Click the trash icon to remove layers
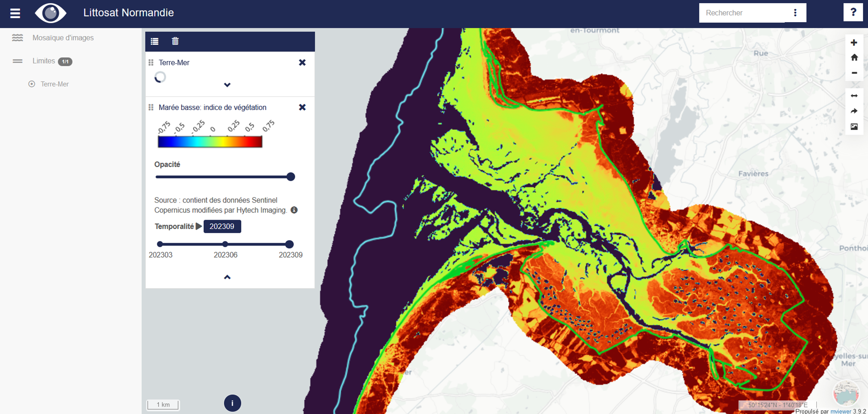868x414 pixels. (175, 42)
